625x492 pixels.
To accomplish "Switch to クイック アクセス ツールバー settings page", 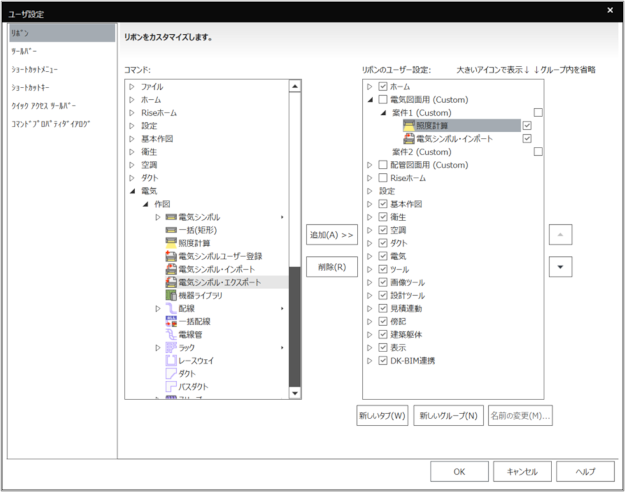I will click(43, 105).
